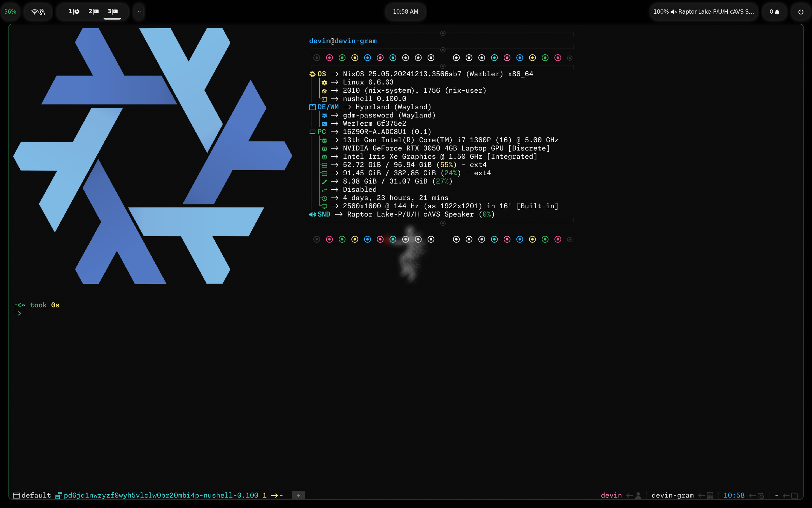
Task: Click the green 27% memory usage value
Action: [442, 181]
